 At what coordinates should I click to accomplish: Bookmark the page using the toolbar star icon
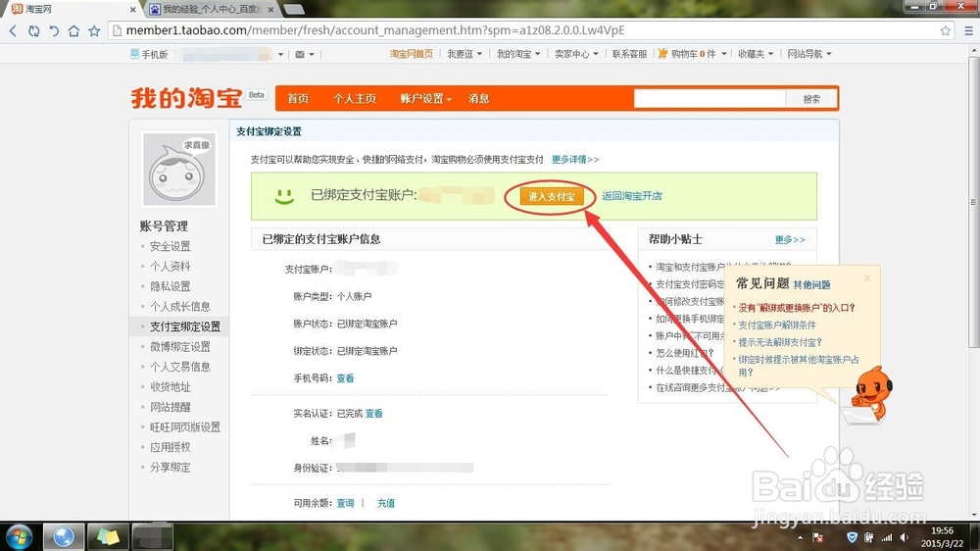[x=94, y=30]
